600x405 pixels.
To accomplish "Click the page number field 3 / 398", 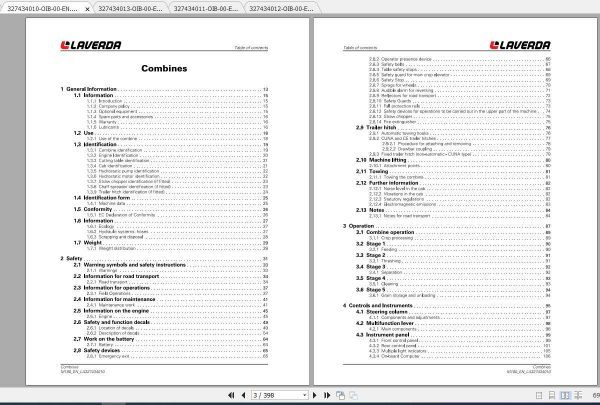I will pos(277,395).
